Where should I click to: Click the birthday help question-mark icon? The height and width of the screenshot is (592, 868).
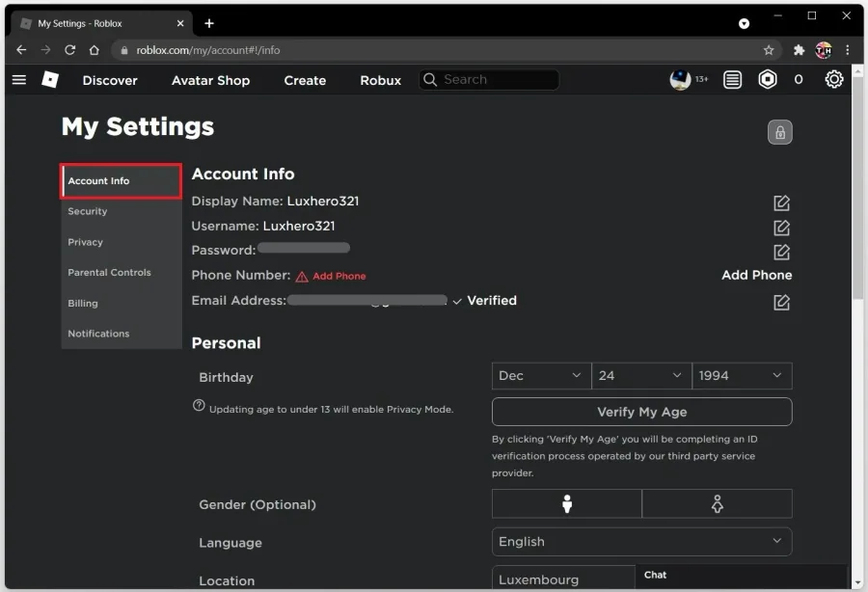coord(199,406)
